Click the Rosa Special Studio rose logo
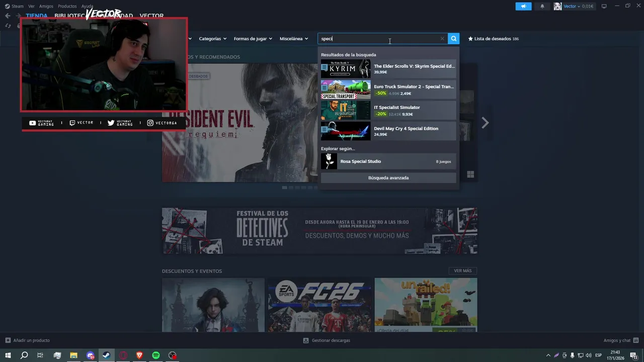 click(329, 161)
